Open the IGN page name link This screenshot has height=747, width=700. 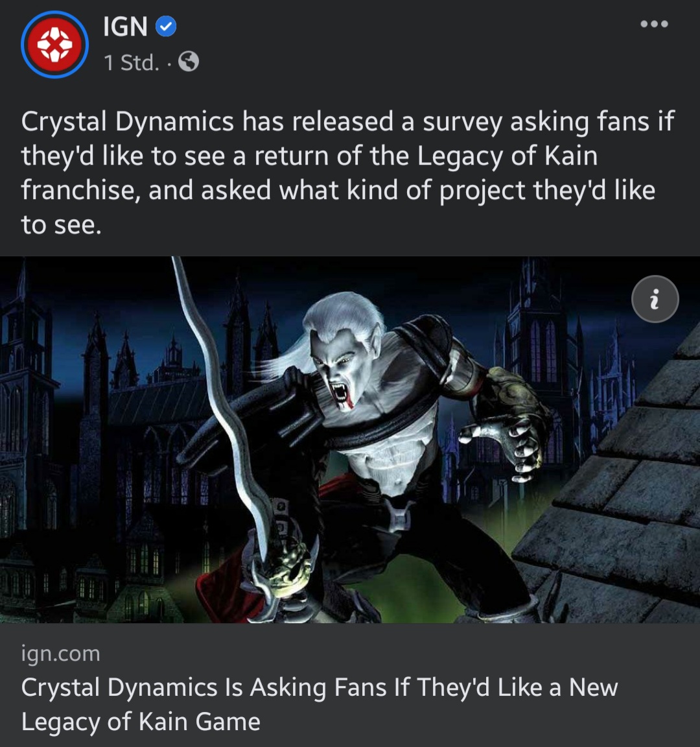click(x=125, y=26)
